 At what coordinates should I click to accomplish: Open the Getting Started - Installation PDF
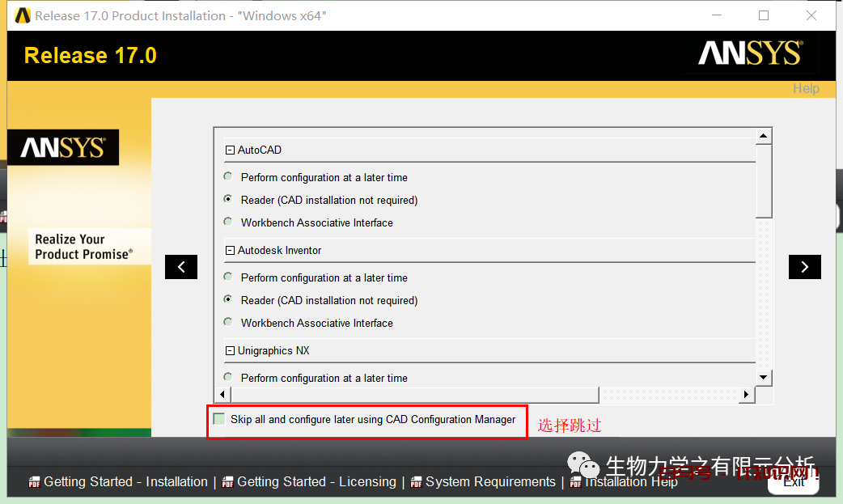125,482
